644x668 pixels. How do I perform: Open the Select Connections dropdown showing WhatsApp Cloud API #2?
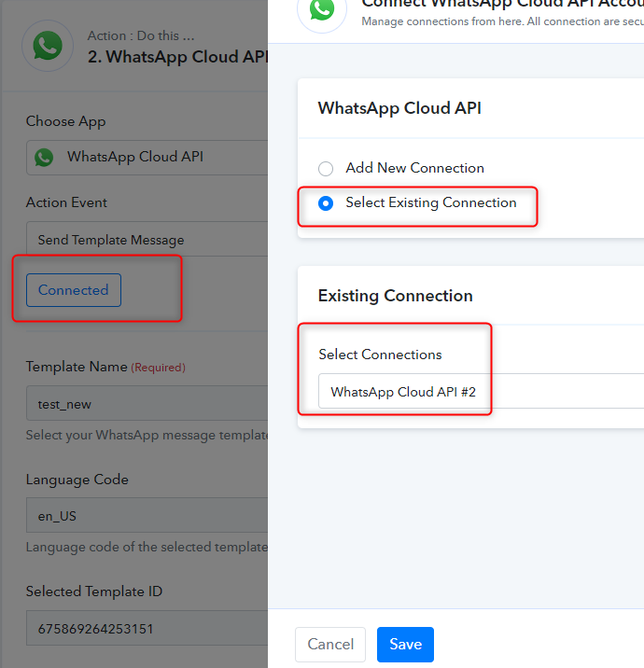coord(481,391)
